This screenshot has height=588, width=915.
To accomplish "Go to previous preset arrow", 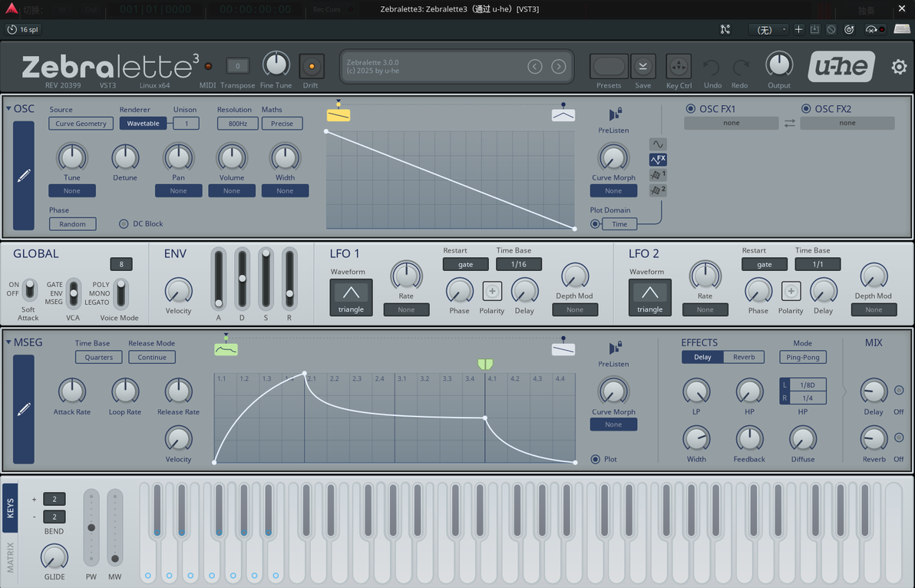I will tap(534, 67).
